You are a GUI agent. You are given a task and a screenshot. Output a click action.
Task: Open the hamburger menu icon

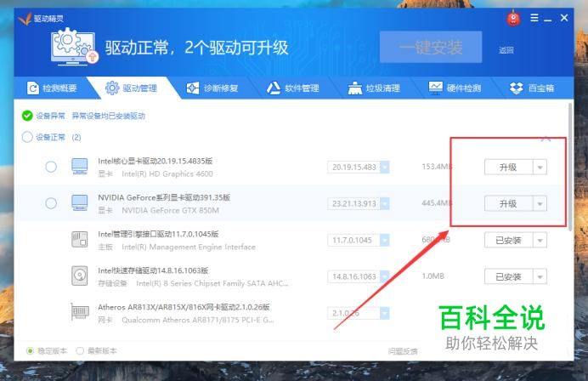pos(534,18)
